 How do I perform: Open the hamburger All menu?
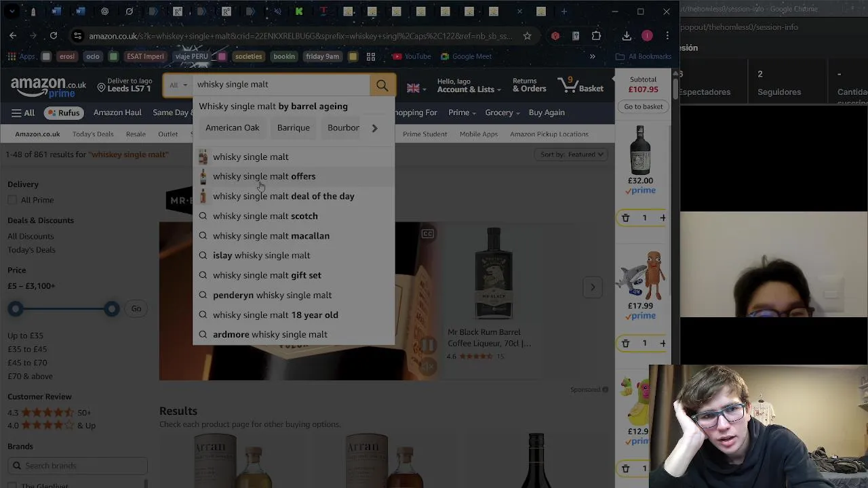[22, 113]
